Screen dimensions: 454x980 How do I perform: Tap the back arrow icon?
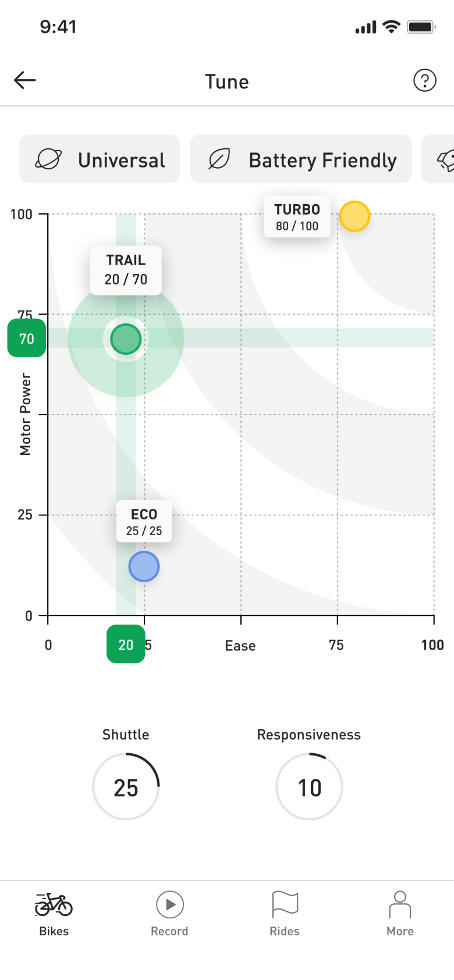point(25,80)
